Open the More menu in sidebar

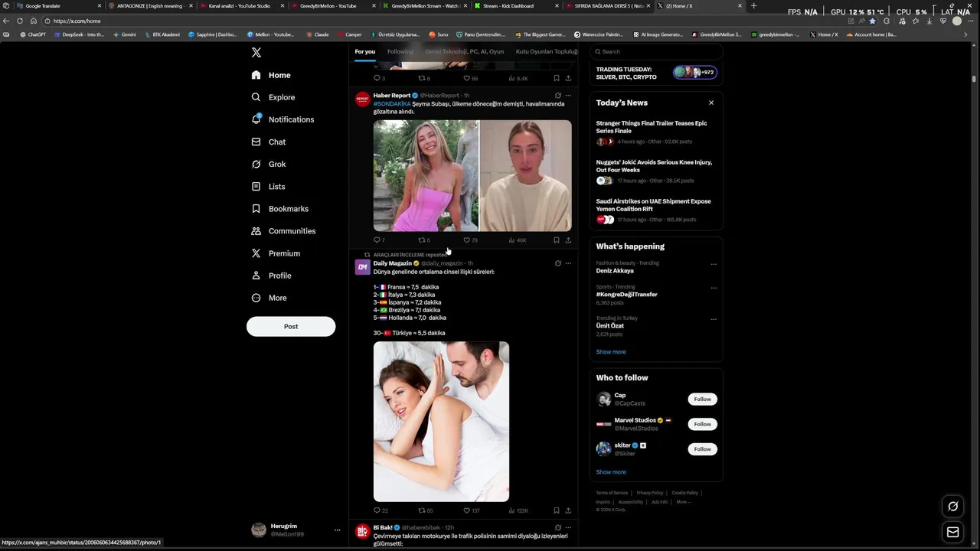point(269,298)
